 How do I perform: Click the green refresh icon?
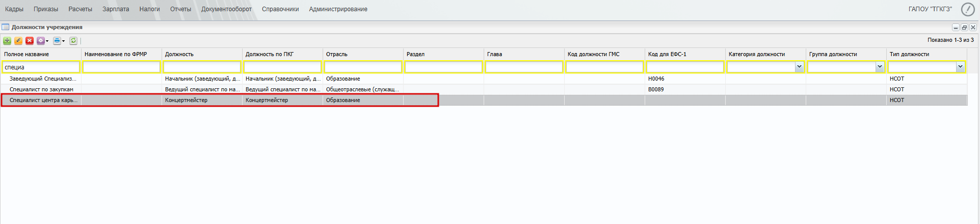tap(73, 41)
